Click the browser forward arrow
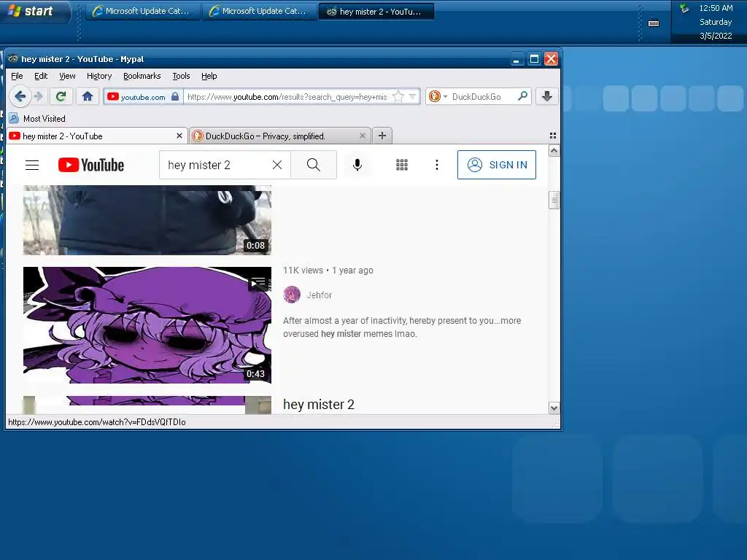This screenshot has width=747, height=560. coord(39,97)
